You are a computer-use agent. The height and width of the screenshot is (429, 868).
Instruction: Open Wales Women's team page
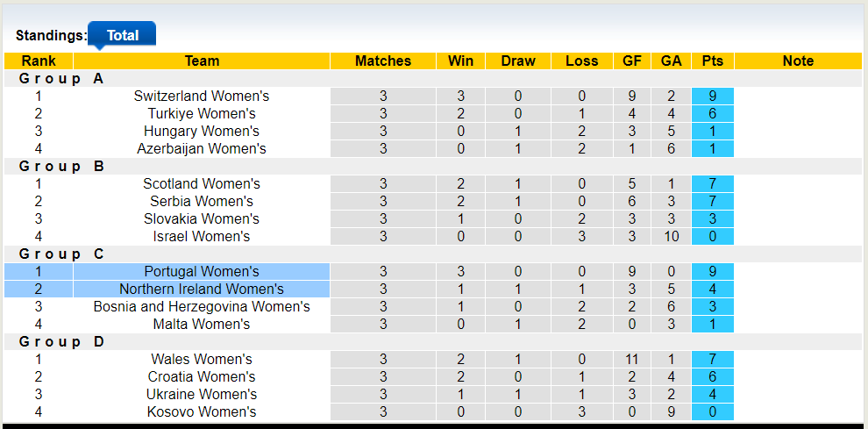tap(202, 360)
